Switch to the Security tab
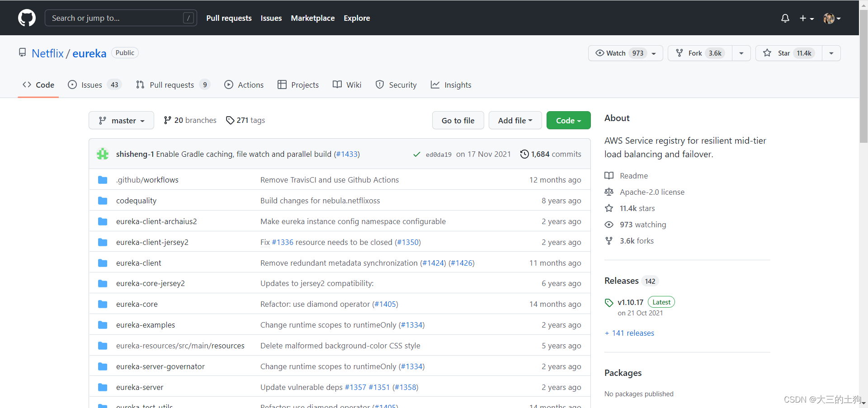 tap(396, 84)
